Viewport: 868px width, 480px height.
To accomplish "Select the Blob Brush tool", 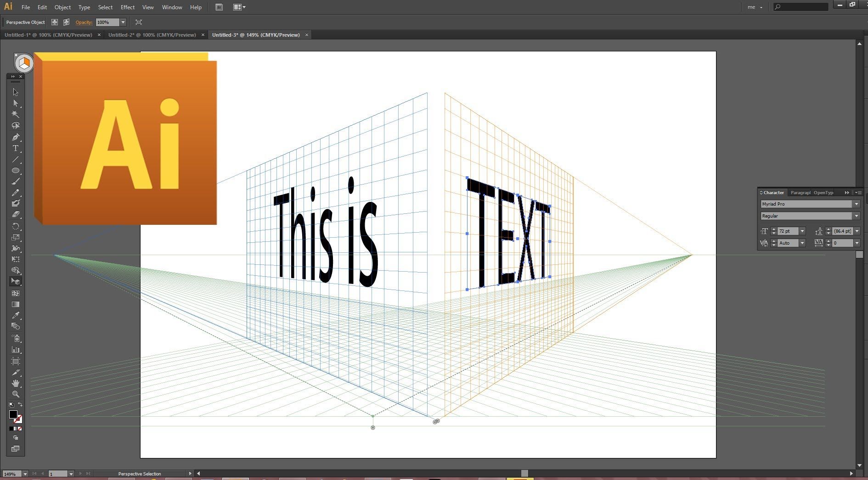I will tap(16, 203).
